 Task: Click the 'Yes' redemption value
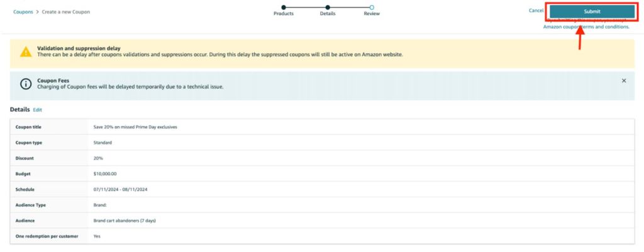(97, 236)
